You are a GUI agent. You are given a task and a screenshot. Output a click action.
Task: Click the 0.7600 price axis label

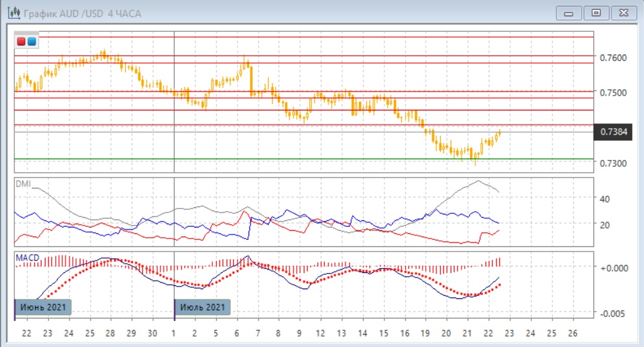[613, 58]
